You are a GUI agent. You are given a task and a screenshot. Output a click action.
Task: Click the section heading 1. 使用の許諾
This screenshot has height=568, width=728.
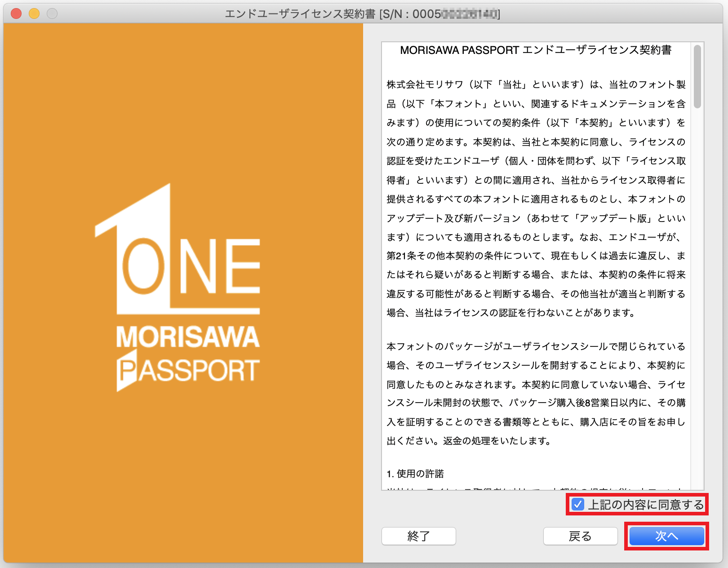[415, 474]
